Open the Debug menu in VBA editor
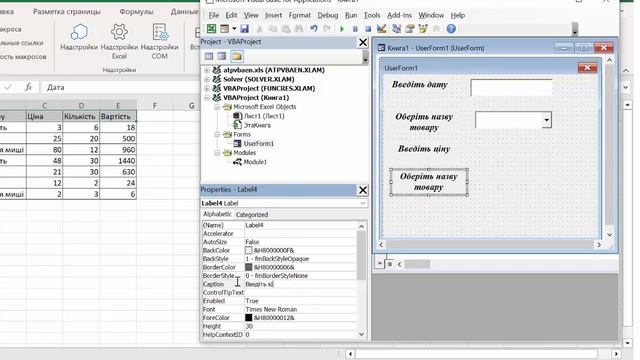Viewport: 640px width, 360px height. coord(328,15)
